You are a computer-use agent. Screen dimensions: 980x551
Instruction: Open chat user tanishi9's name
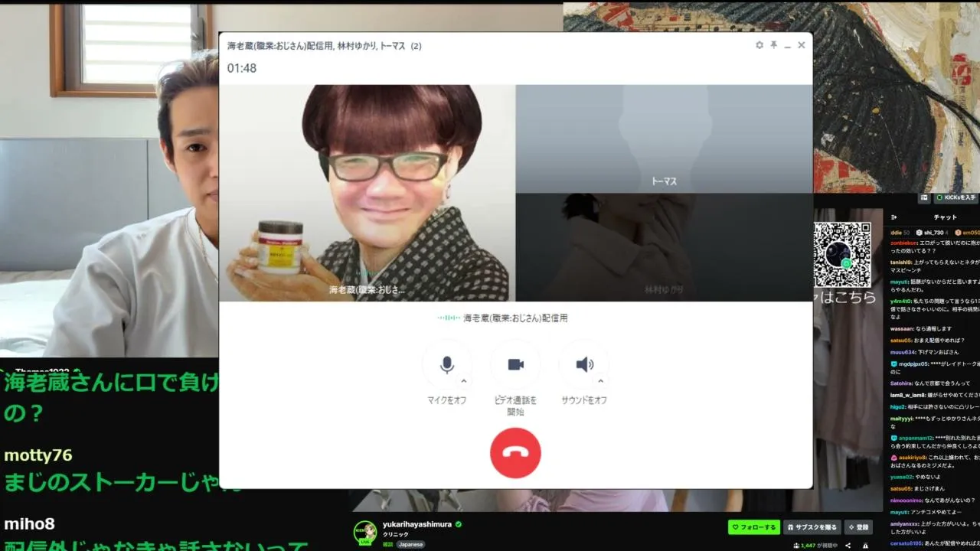pyautogui.click(x=902, y=262)
